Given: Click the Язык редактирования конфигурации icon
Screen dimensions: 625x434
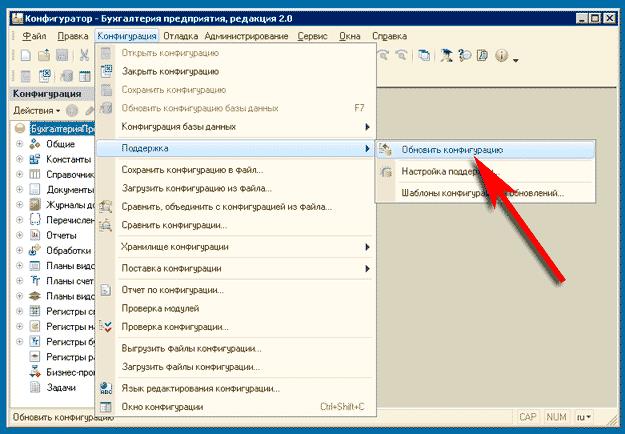Looking at the screenshot, I should point(109,388).
